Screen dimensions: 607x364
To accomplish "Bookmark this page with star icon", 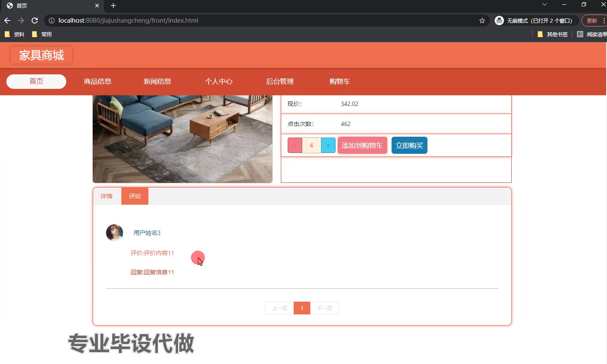I will (x=482, y=21).
